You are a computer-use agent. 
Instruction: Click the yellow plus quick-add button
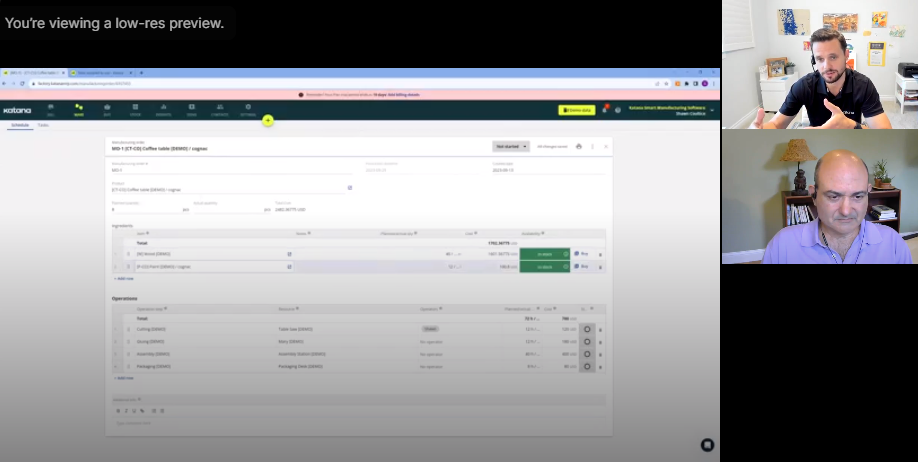pos(268,120)
